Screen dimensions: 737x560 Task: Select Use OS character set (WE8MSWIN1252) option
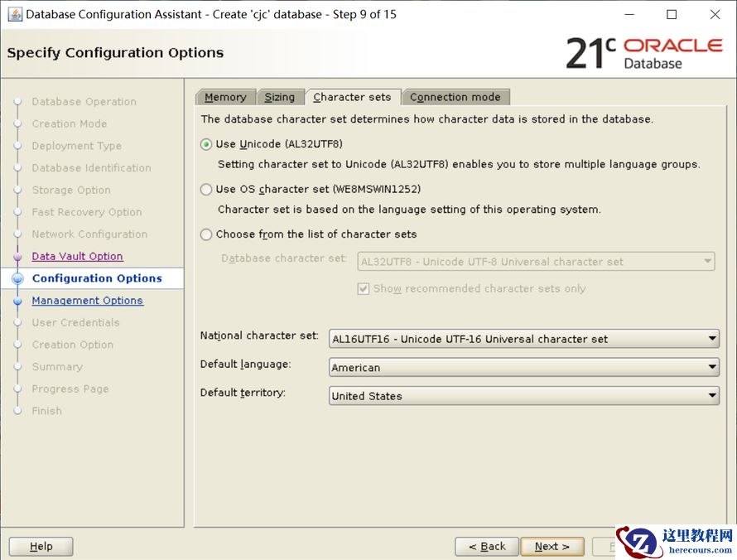click(x=206, y=189)
